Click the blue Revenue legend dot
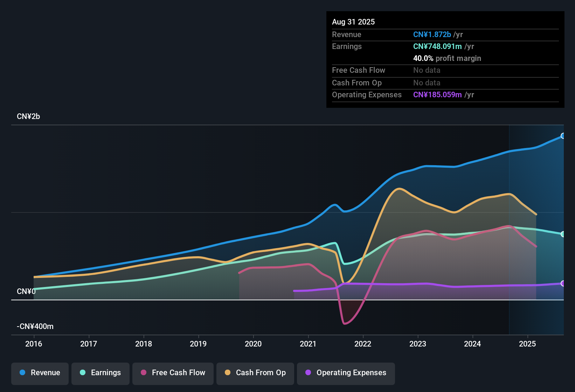This screenshot has width=575, height=392. (x=22, y=373)
